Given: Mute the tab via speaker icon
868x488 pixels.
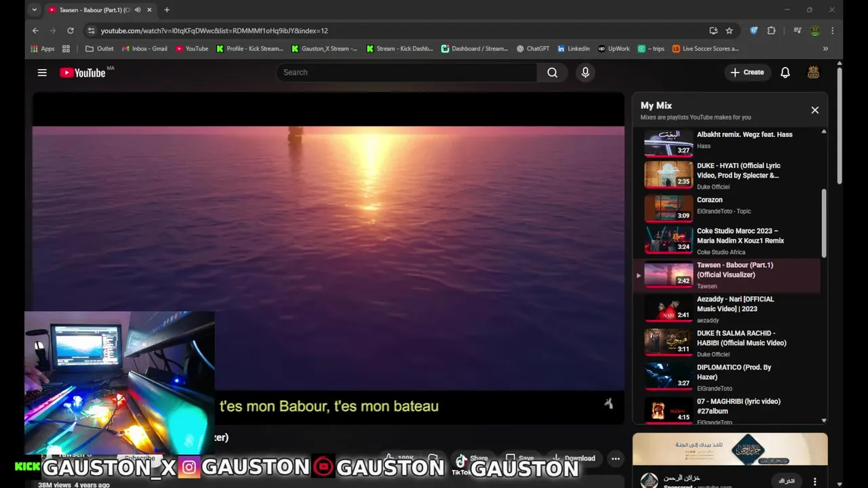Looking at the screenshot, I should [x=138, y=10].
